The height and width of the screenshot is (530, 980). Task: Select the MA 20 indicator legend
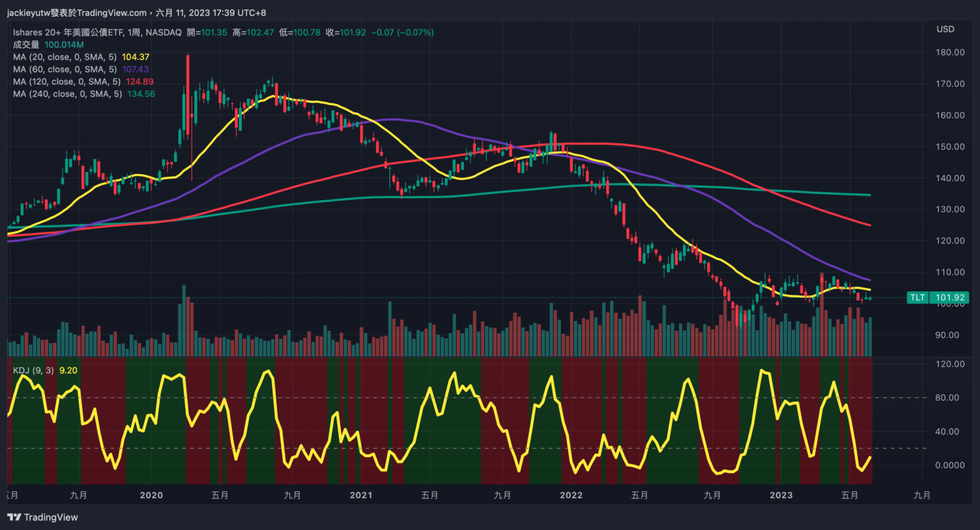[x=64, y=57]
